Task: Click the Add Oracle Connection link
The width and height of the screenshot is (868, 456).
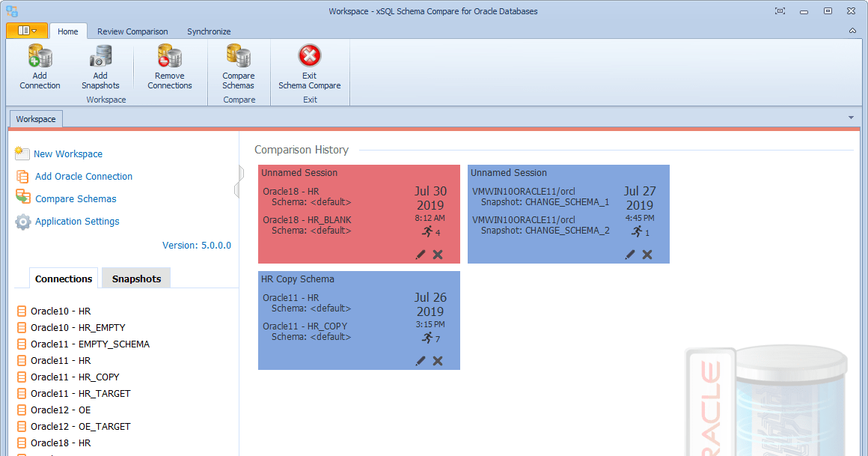Action: pos(84,176)
